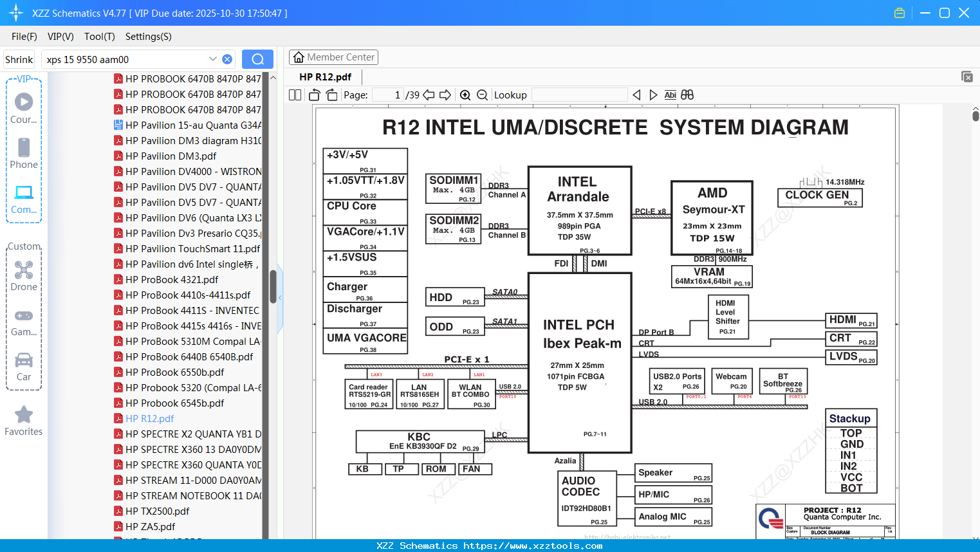
Task: Open HP ZA5.pdf
Action: 150,526
